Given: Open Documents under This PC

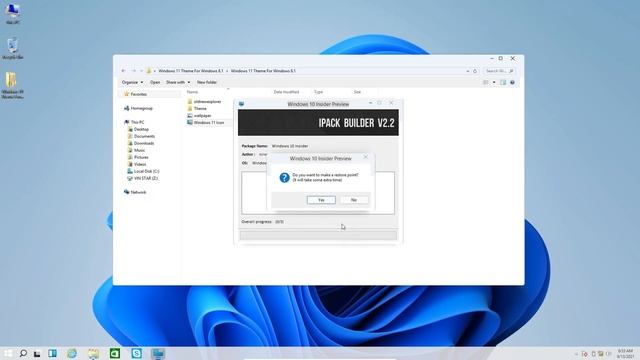Looking at the screenshot, I should 141,136.
